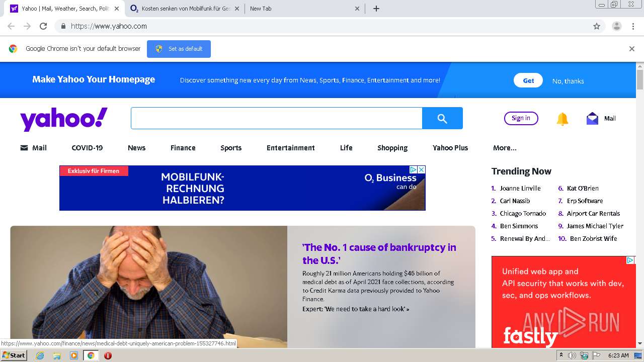Open trending topic Erp Software
This screenshot has width=644, height=362.
pyautogui.click(x=585, y=201)
